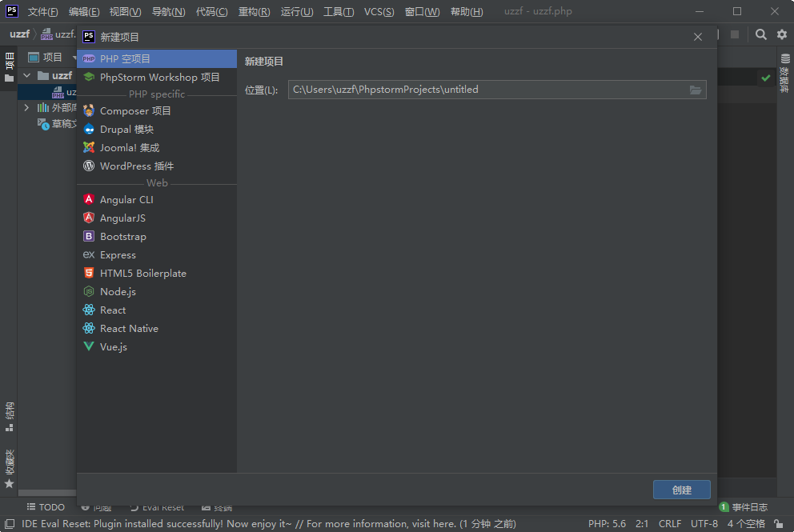The width and height of the screenshot is (794, 532).
Task: Toggle tool window bars corner icon
Action: pyautogui.click(x=9, y=524)
